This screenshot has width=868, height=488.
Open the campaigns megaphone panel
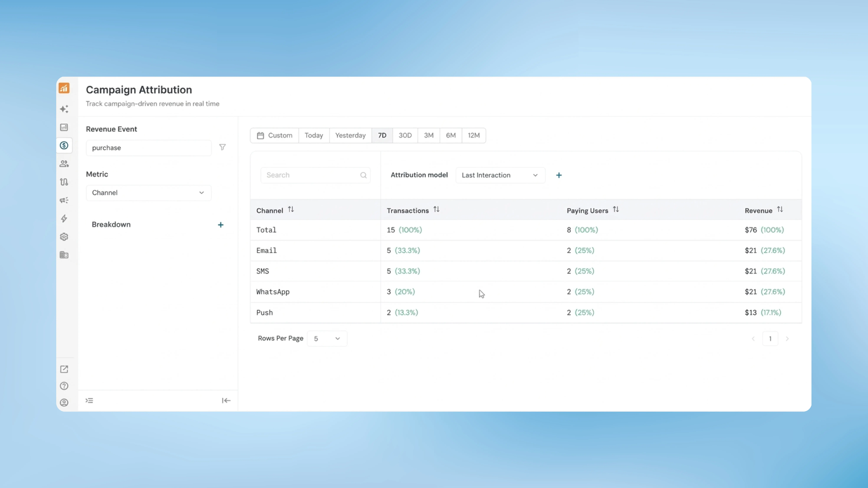64,200
